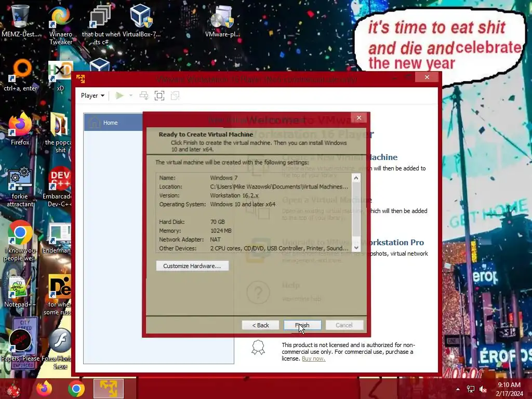Click the 'Workstation 16.2.x' version value
Image resolution: width=532 pixels, height=399 pixels.
pos(234,195)
